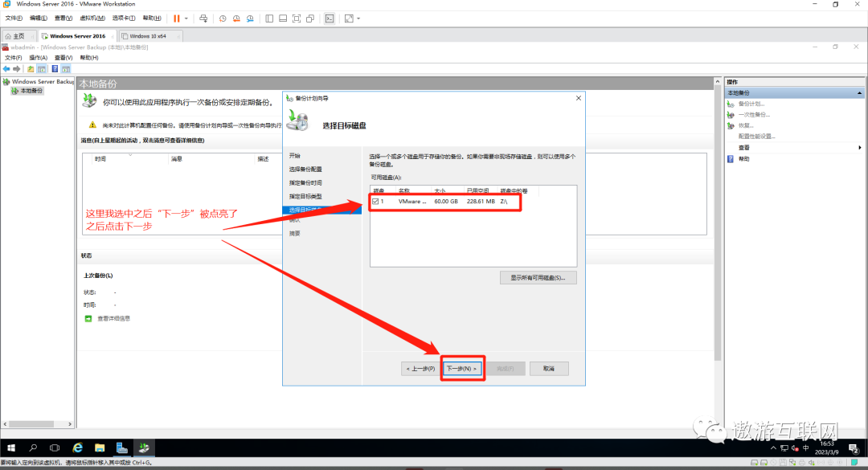This screenshot has width=868, height=470.
Task: Click 帮助 in actions pane
Action: [x=743, y=159]
